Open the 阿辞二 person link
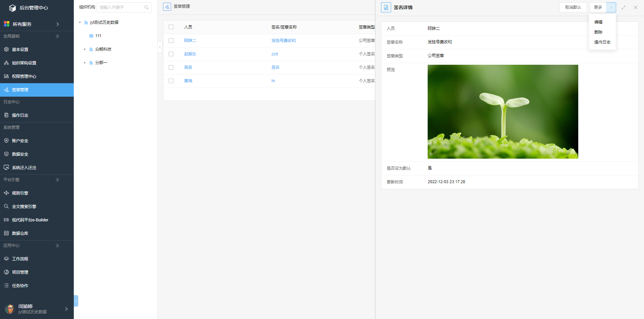 [x=190, y=41]
